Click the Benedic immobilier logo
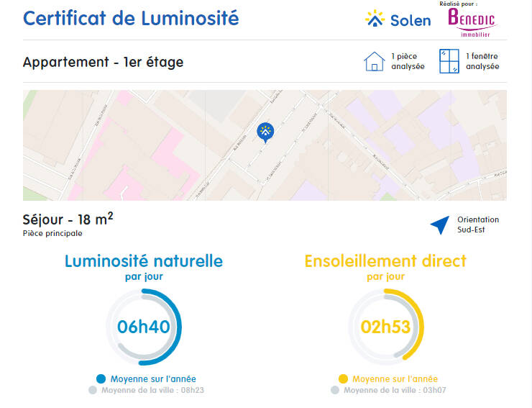This screenshot has height=408, width=532. (472, 21)
